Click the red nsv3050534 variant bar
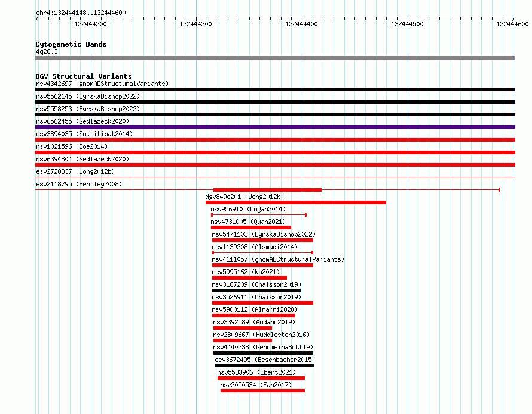 [x=262, y=391]
